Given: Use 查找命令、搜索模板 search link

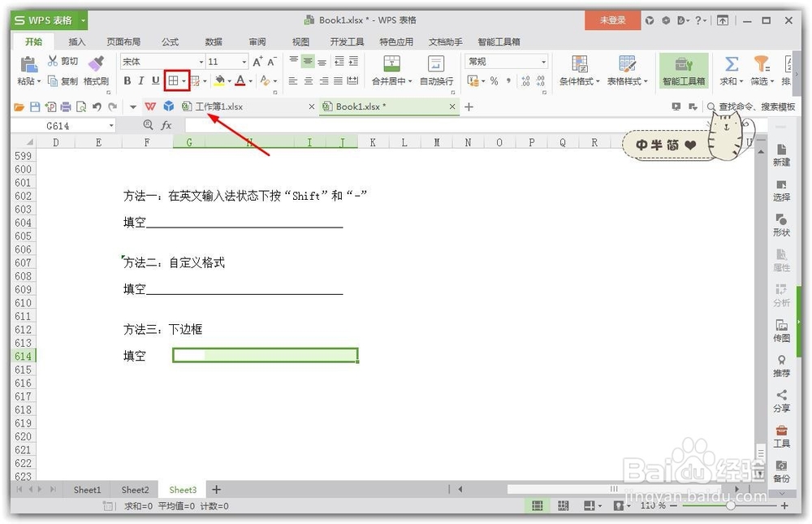Looking at the screenshot, I should point(755,106).
